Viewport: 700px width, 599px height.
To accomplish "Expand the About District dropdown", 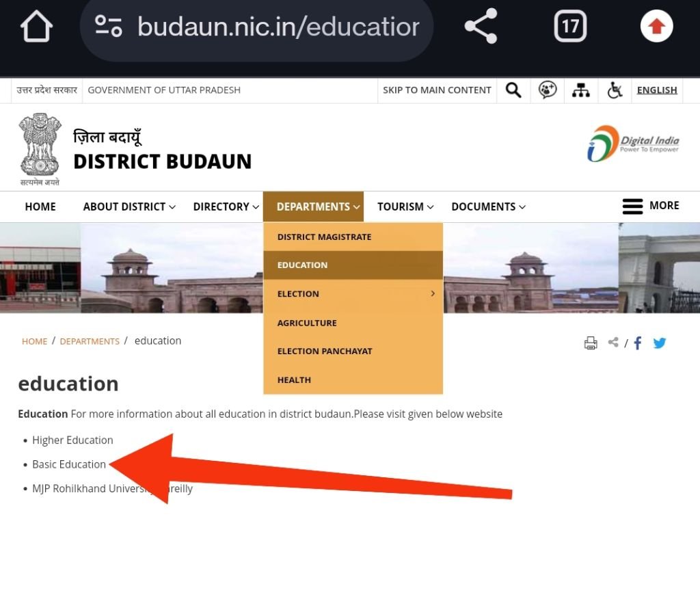I will click(129, 207).
